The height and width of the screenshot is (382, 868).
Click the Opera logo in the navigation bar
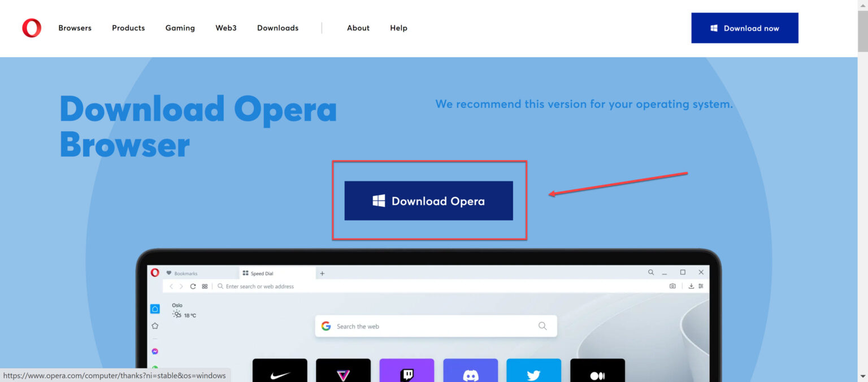[x=32, y=28]
